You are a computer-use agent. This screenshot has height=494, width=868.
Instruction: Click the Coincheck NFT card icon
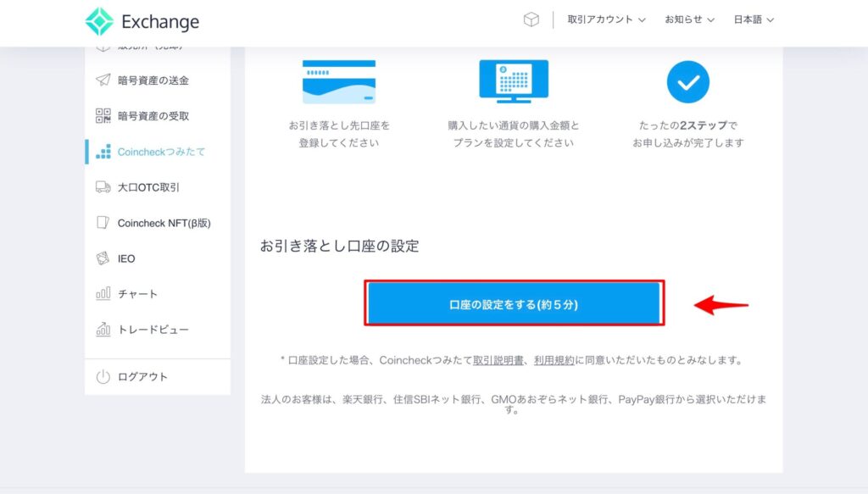coord(103,222)
